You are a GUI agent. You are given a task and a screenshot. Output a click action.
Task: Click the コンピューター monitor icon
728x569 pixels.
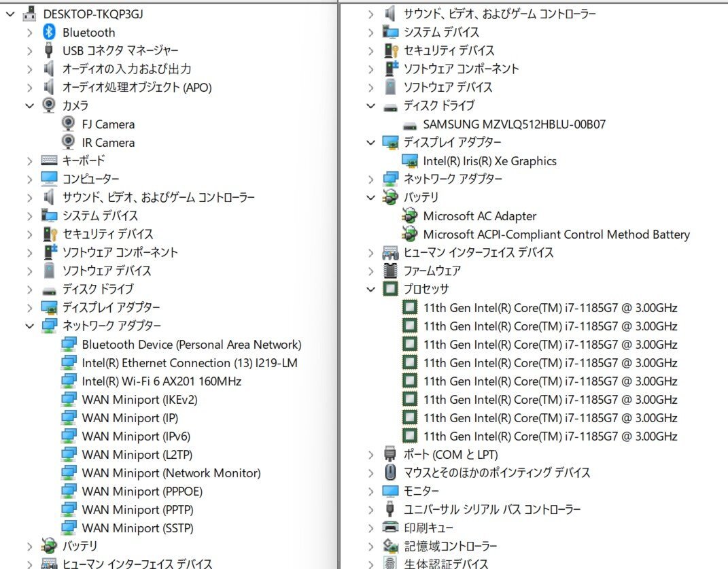click(49, 178)
